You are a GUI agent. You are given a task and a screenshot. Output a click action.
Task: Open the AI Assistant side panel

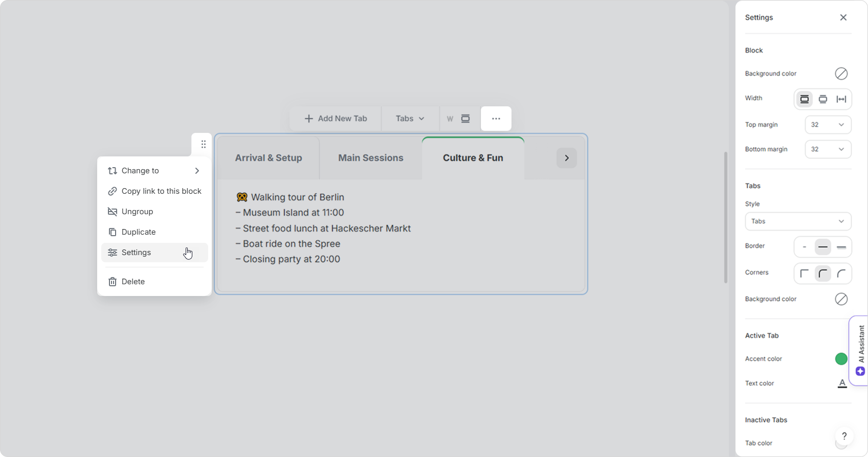pos(860,351)
